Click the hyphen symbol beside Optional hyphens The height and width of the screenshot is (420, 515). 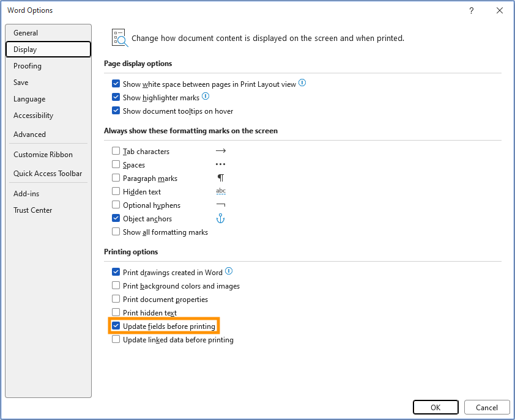click(x=221, y=205)
